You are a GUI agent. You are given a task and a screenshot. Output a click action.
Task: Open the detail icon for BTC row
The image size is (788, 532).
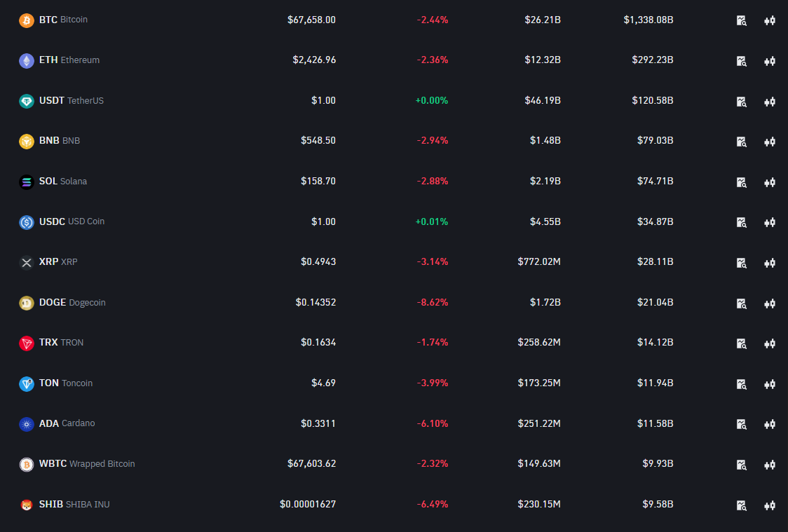pyautogui.click(x=741, y=20)
